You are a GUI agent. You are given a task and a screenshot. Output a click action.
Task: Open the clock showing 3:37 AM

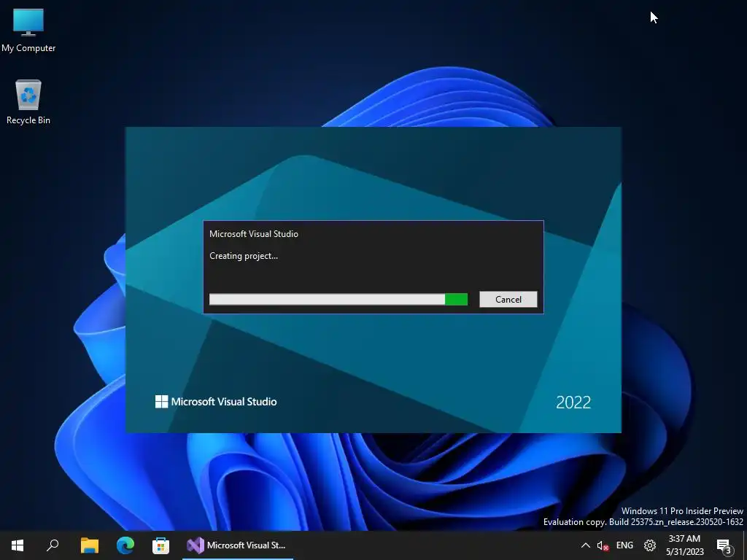tap(684, 545)
